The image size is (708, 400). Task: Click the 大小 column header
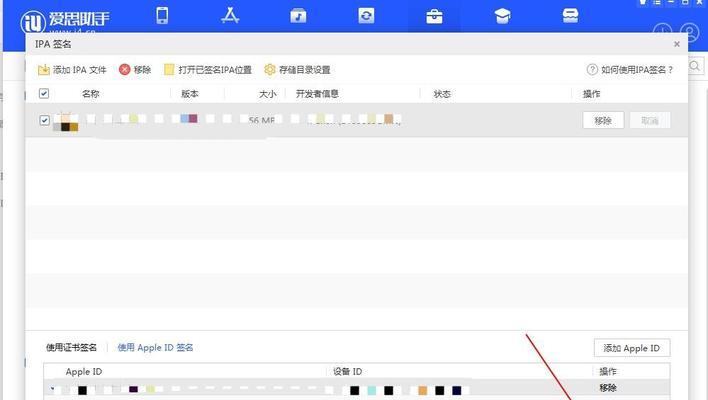tap(267, 94)
